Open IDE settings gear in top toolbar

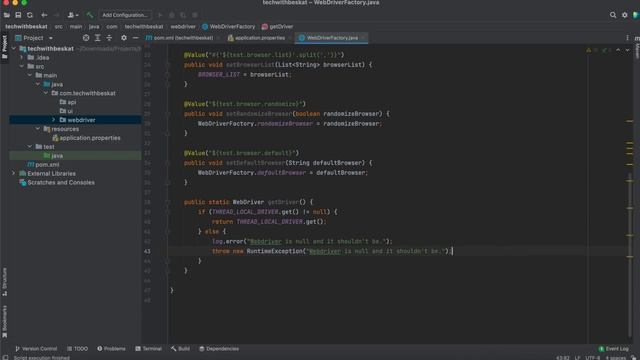point(624,15)
